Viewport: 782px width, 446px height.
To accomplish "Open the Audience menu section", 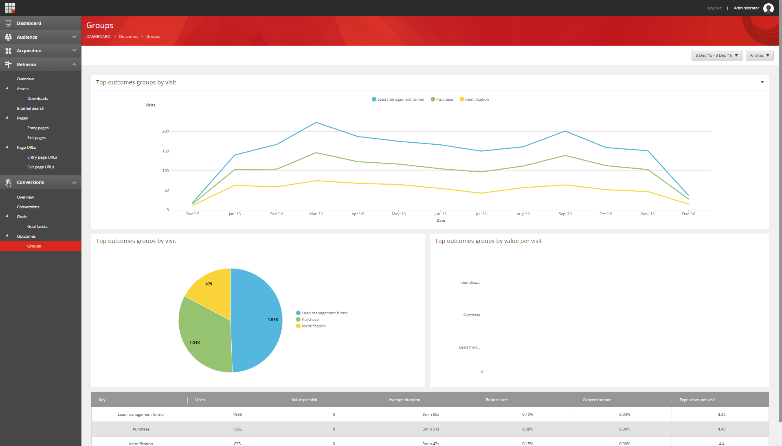I will coord(27,37).
